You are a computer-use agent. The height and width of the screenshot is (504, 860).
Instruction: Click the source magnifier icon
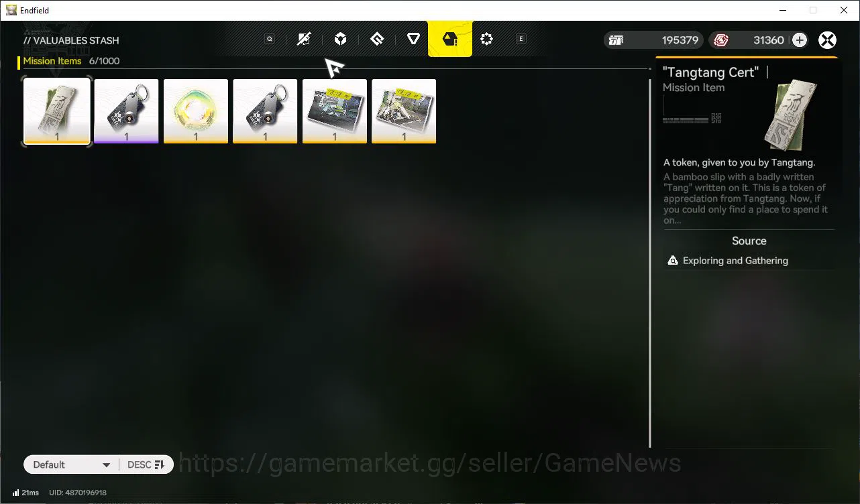[x=673, y=261]
